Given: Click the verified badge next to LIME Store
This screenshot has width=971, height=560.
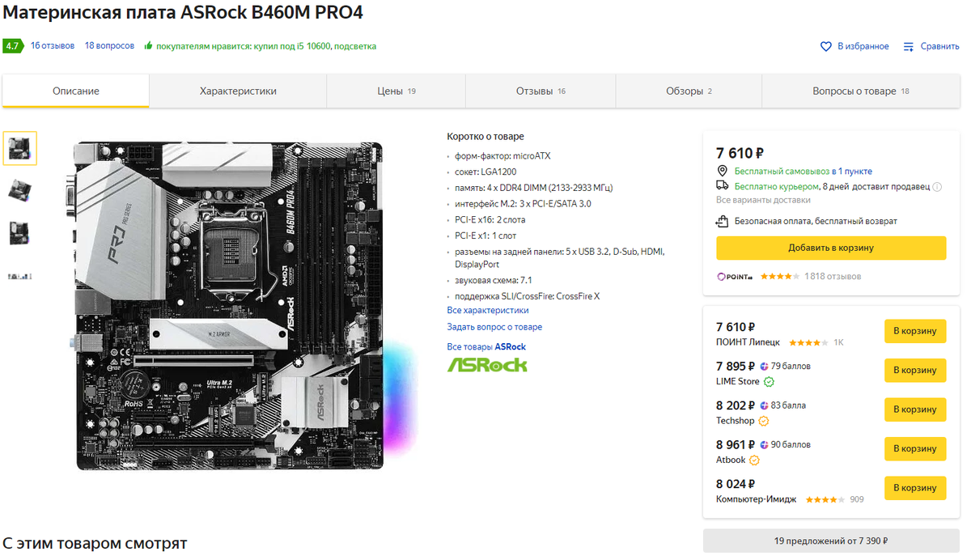Looking at the screenshot, I should pos(769,382).
